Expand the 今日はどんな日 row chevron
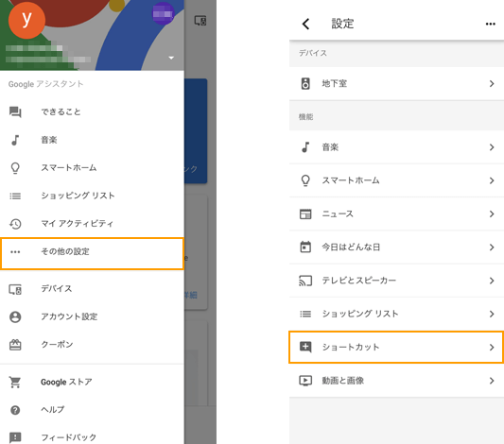This screenshot has width=504, height=444. pyautogui.click(x=492, y=248)
